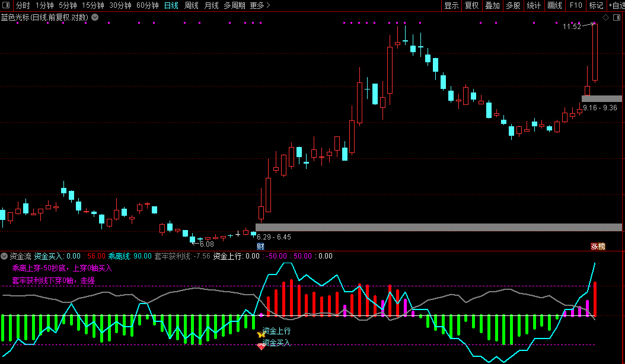Add stock to watchlist via +自选
This screenshot has height=364, width=625.
tap(616, 5)
